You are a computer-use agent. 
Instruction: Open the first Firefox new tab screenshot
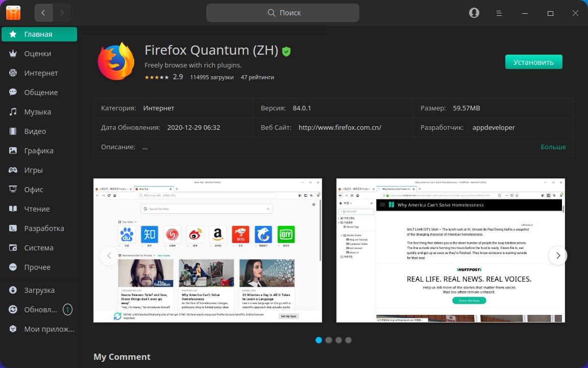pos(208,250)
